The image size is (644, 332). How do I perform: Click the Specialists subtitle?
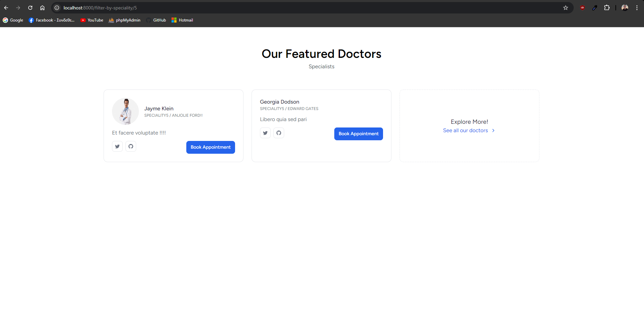click(321, 67)
